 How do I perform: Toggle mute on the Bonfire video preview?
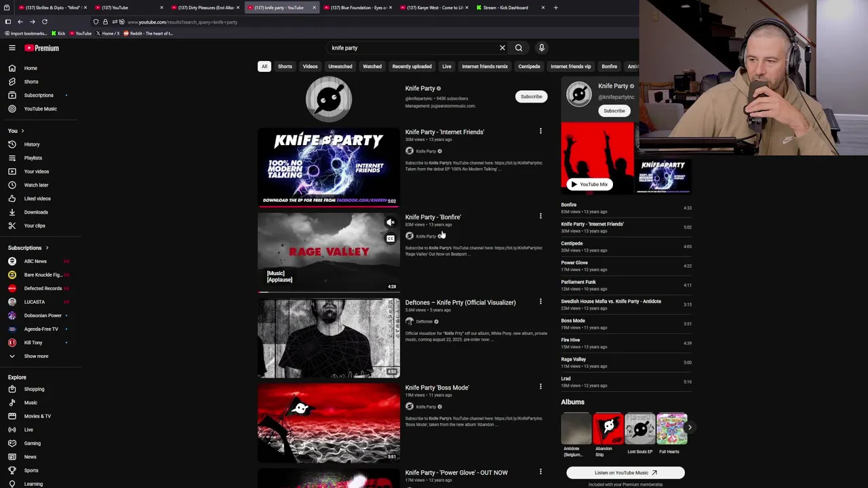(391, 222)
